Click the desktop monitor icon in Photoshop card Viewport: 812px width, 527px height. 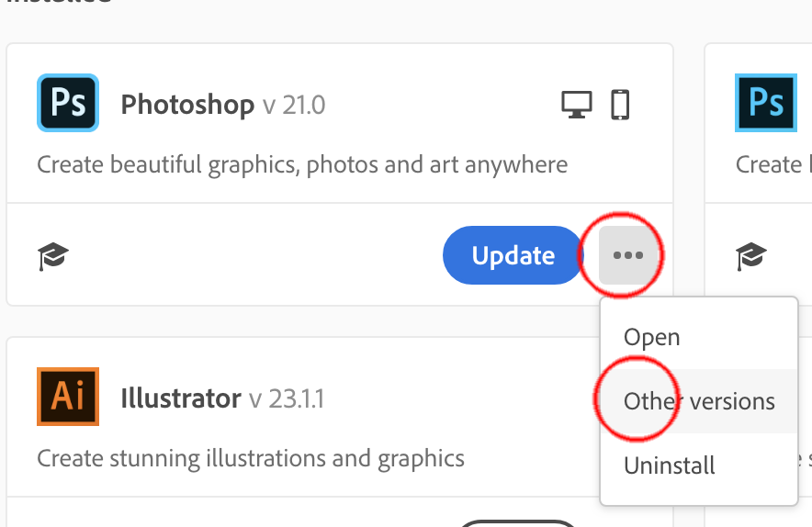click(577, 105)
